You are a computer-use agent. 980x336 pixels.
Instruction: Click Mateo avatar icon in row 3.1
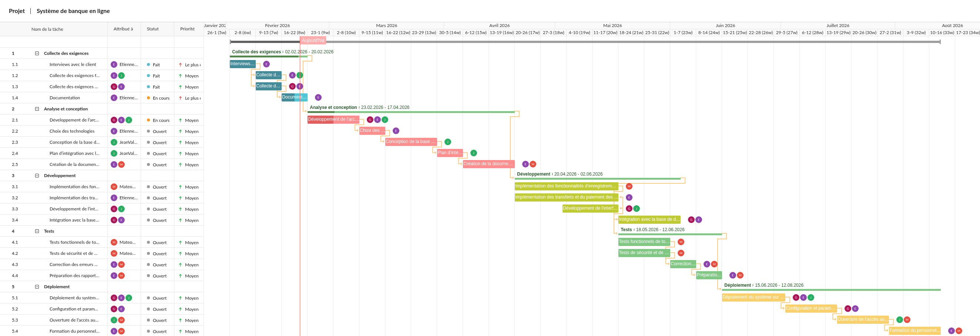(x=114, y=187)
